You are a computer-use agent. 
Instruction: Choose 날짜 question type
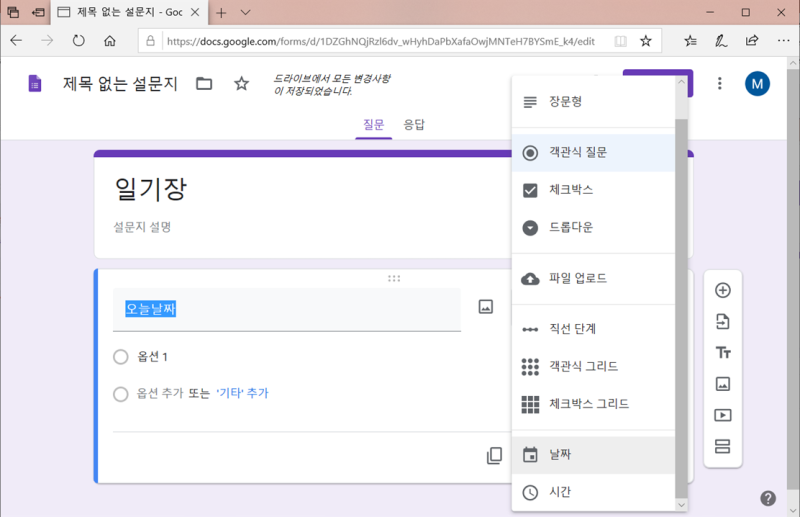click(593, 455)
